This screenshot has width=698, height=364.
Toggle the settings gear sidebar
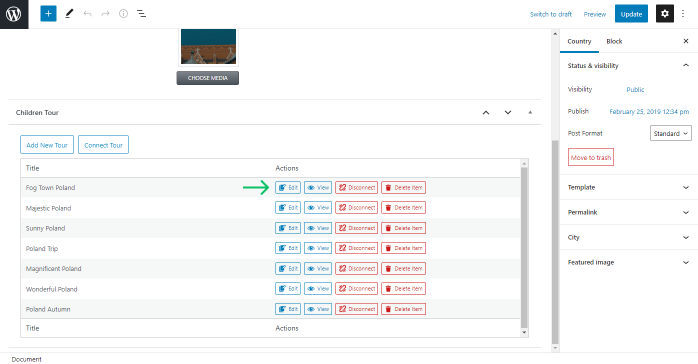tap(665, 14)
